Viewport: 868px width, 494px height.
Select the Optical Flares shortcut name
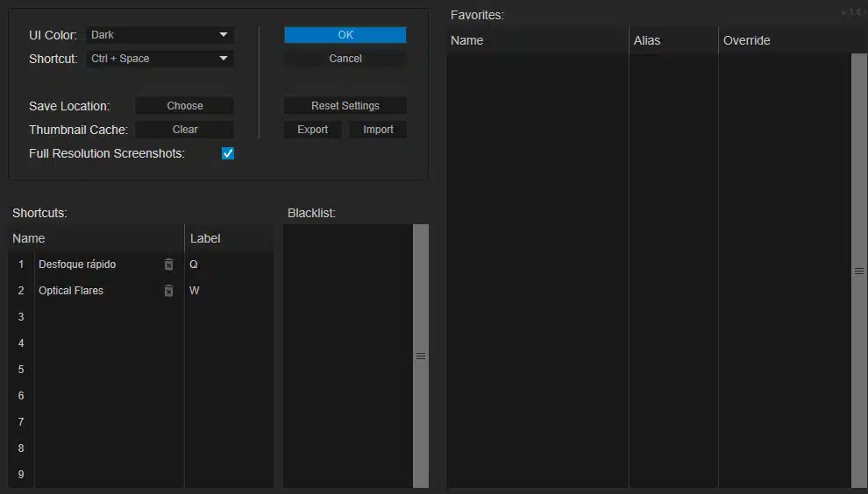click(x=72, y=291)
